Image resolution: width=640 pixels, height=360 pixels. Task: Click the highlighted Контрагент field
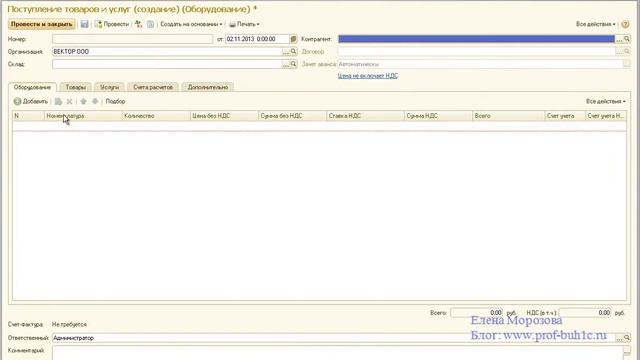tap(476, 39)
